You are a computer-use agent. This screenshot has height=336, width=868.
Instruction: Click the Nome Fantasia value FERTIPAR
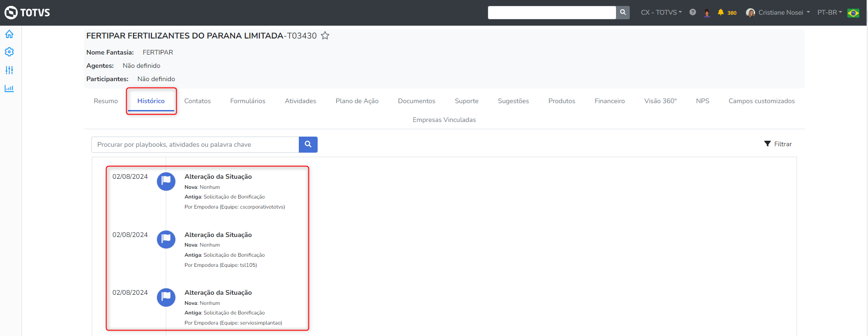tap(158, 52)
